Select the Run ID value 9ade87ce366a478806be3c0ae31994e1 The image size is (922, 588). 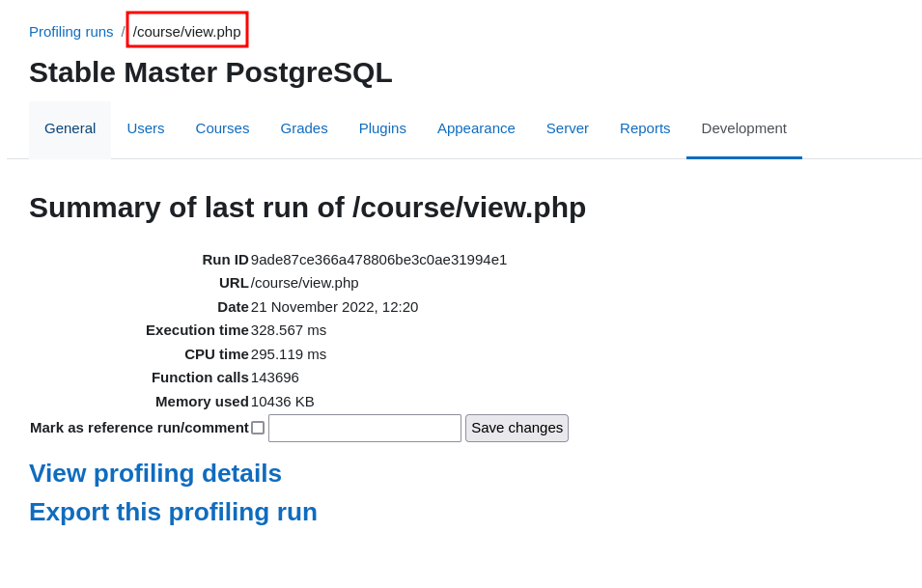pos(378,260)
